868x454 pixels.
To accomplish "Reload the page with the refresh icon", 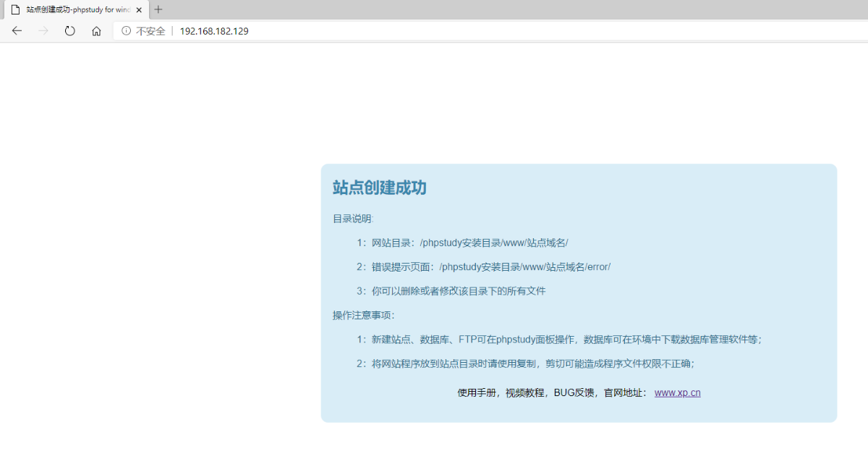I will (70, 31).
